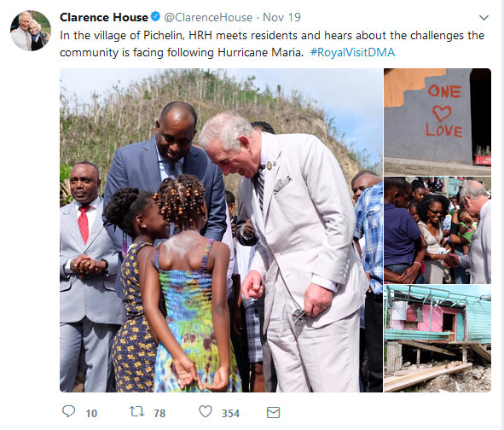The width and height of the screenshot is (504, 430).
Task: Click the direct message envelope icon
Action: (273, 412)
